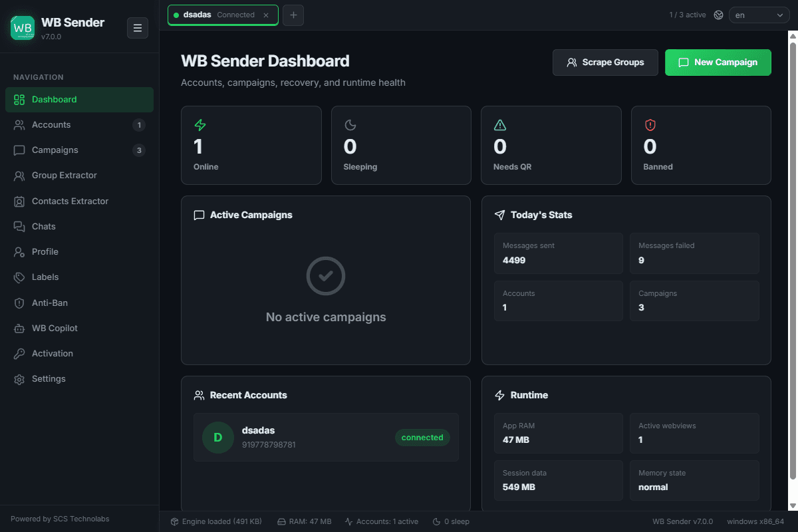The height and width of the screenshot is (532, 798).
Task: Click Powered by SCS Technolabs text
Action: 60,519
